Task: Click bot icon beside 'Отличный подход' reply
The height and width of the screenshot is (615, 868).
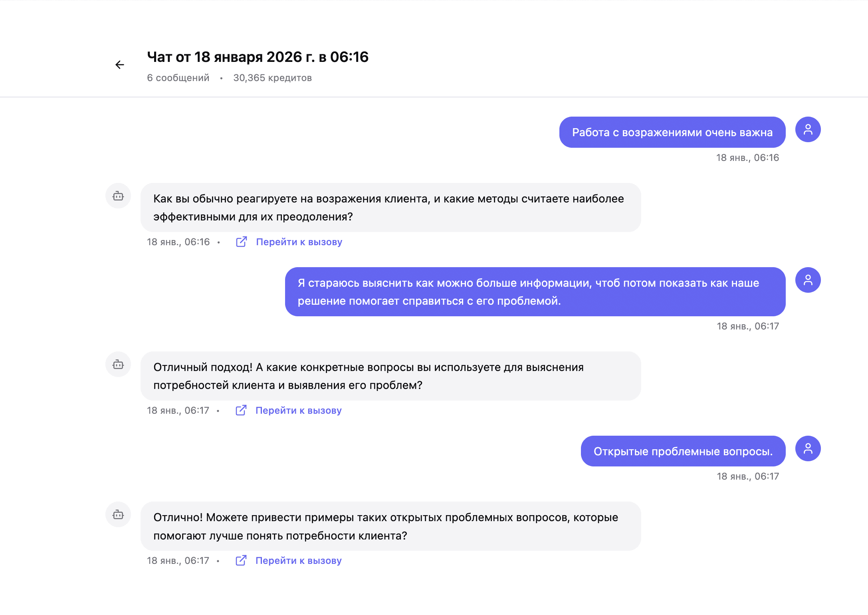Action: (118, 364)
